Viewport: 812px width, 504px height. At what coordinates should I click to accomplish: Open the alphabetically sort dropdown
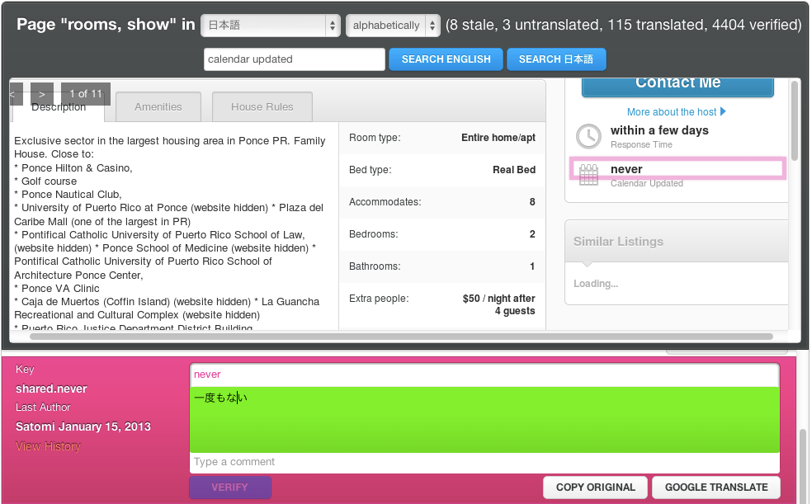[x=393, y=25]
